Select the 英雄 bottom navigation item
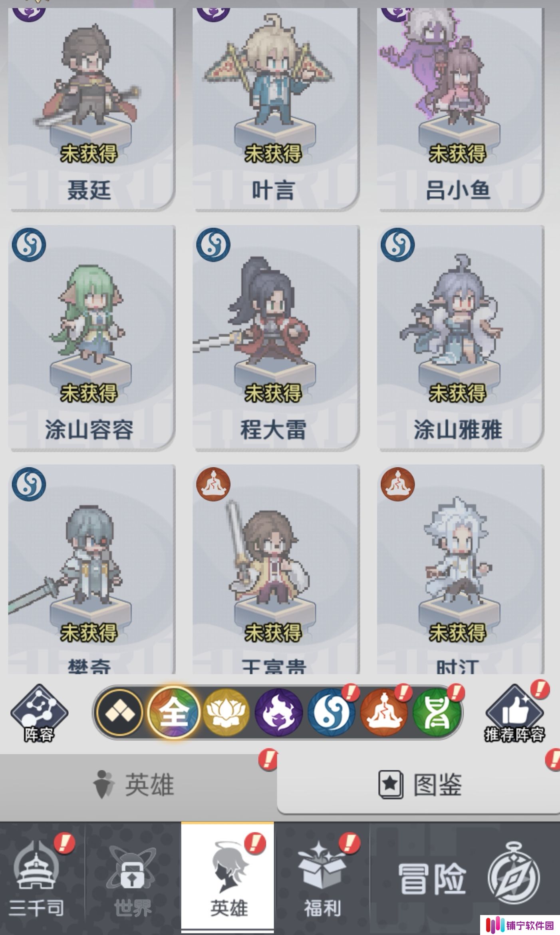The image size is (560, 935). [x=228, y=877]
